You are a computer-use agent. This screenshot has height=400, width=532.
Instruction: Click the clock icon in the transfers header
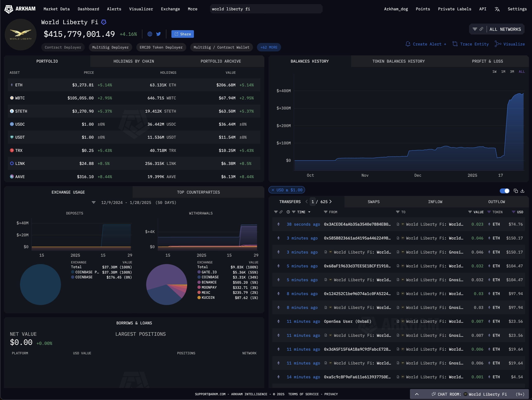(288, 212)
